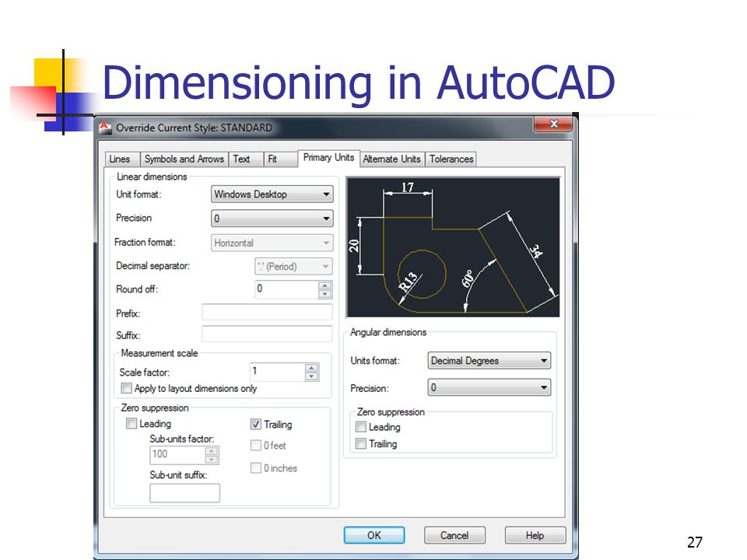Click the Cancel button
The image size is (747, 560).
pos(454,535)
